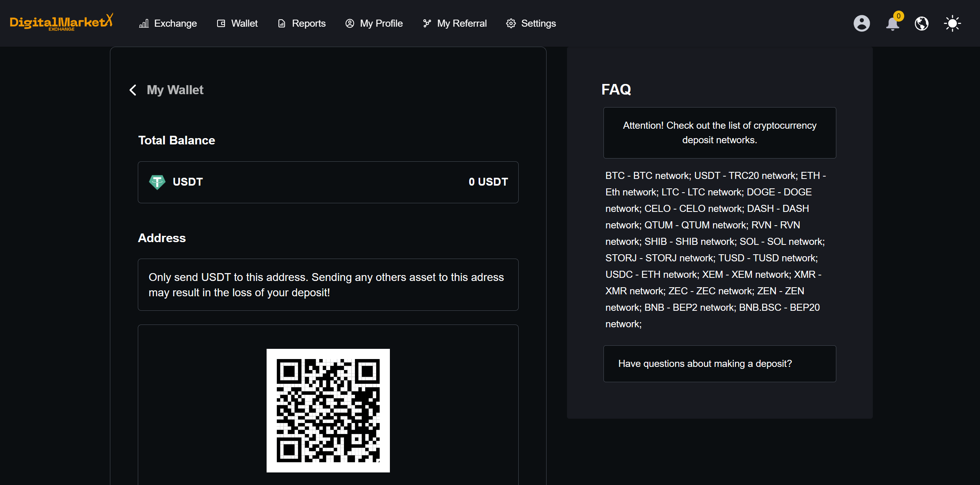980x485 pixels.
Task: Click the Reports document icon
Action: click(282, 24)
